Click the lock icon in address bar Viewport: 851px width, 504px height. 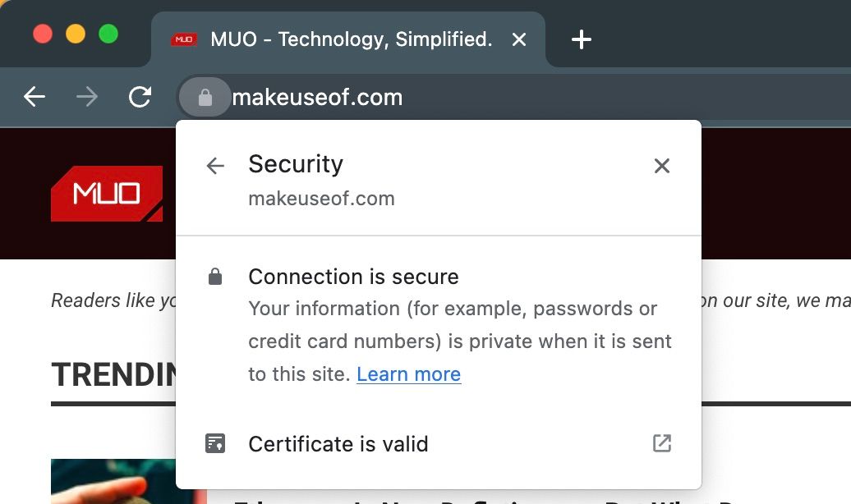205,99
